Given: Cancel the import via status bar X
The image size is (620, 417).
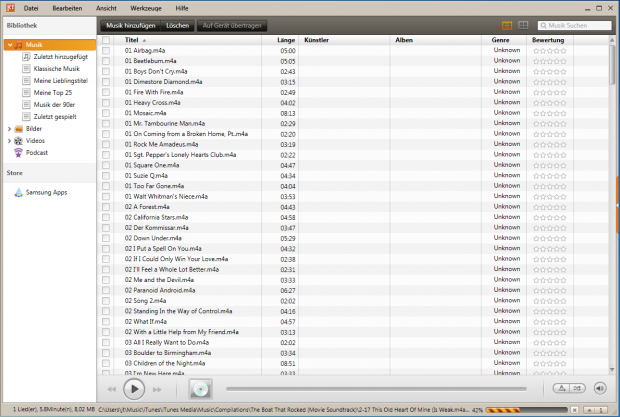Looking at the screenshot, I should pos(575,410).
